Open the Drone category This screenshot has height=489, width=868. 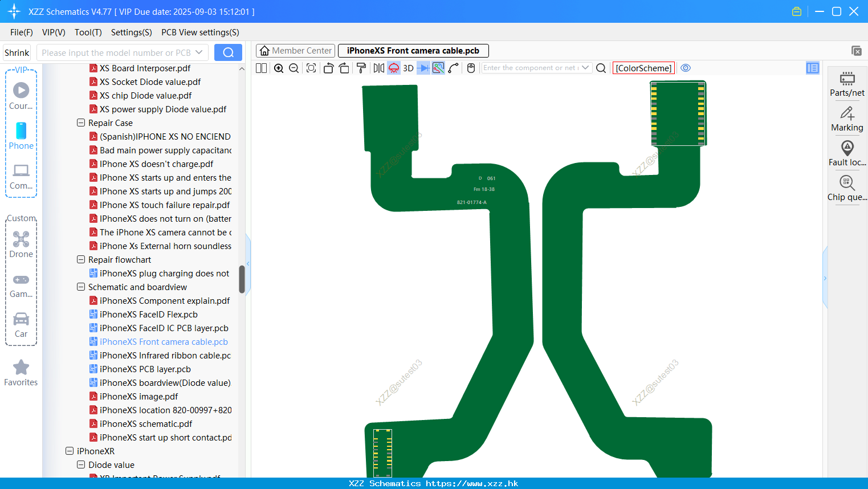point(21,244)
